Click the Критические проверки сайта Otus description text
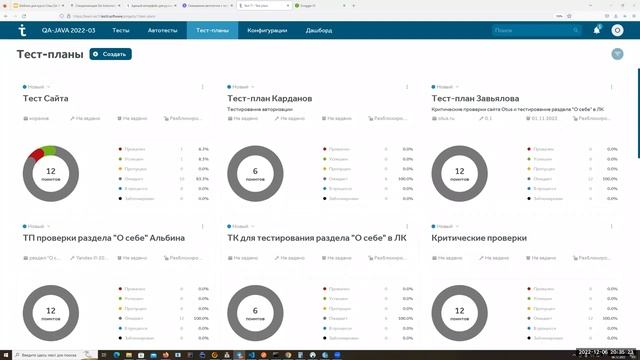This screenshot has width=640, height=360. (518, 109)
